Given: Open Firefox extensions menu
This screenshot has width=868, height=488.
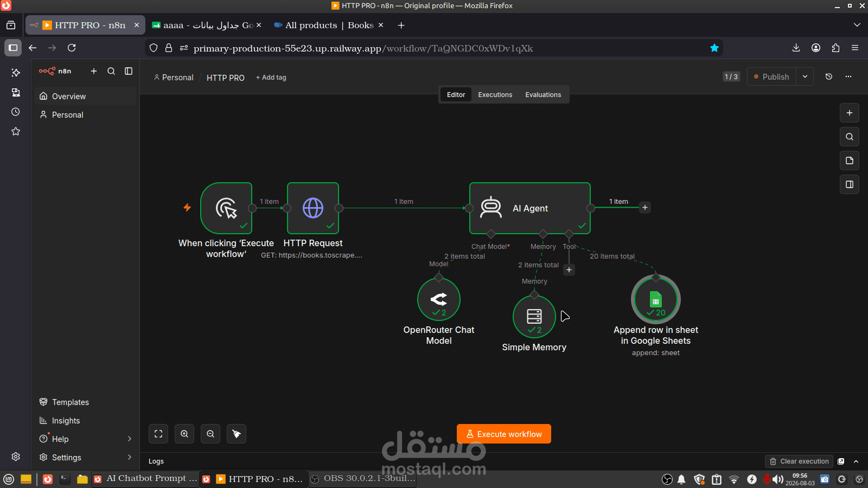Looking at the screenshot, I should pos(835,48).
